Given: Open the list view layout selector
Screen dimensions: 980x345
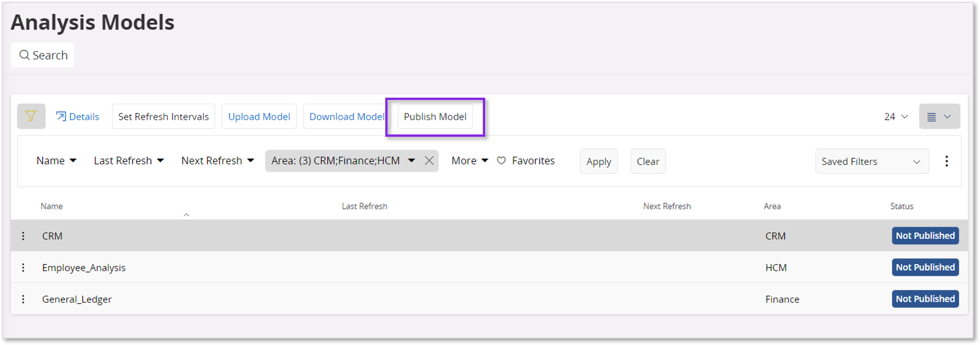Looking at the screenshot, I should click(939, 116).
